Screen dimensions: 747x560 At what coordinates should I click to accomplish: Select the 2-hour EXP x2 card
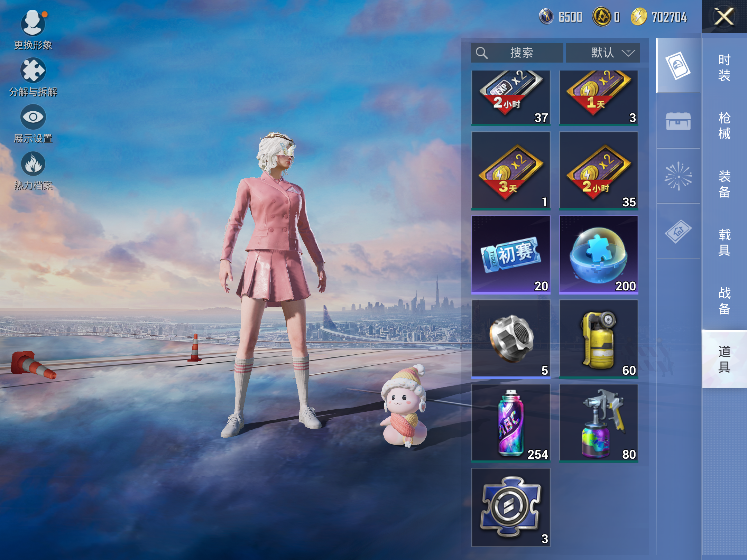[x=511, y=97]
